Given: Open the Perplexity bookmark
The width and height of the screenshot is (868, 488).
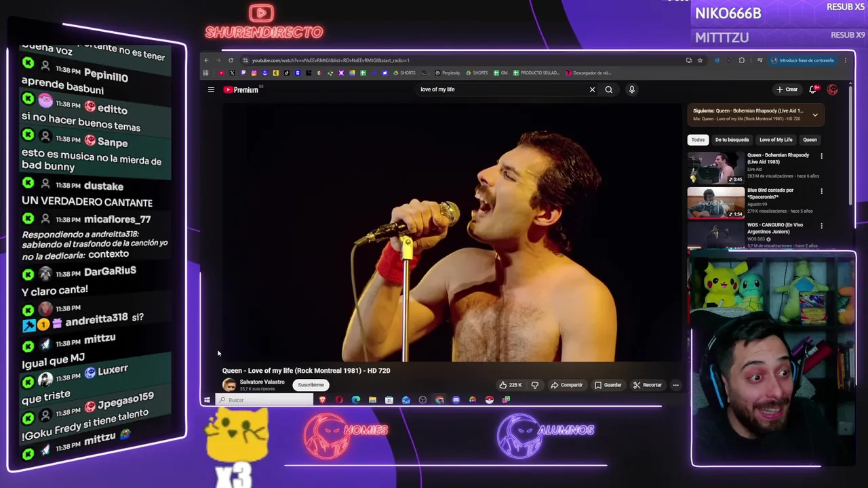Looking at the screenshot, I should (x=448, y=73).
